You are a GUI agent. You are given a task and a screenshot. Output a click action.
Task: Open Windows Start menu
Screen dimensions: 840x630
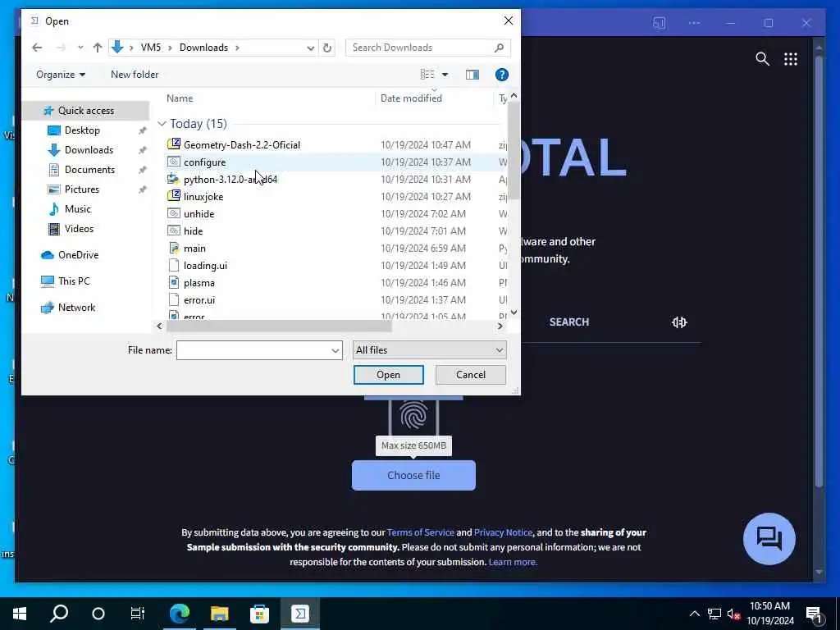[20, 614]
